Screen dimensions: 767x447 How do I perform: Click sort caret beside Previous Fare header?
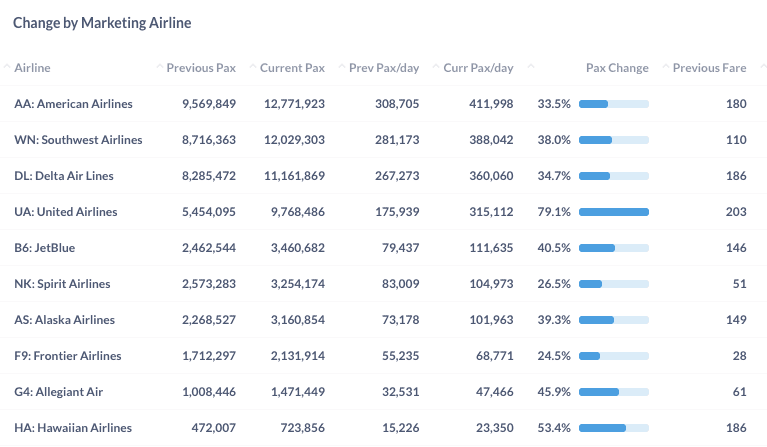click(x=666, y=67)
